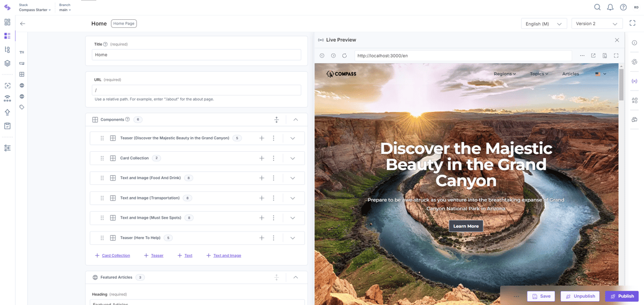Enter fullscreen entry editor mode
Screen dimensions: 644x305
(x=633, y=23)
